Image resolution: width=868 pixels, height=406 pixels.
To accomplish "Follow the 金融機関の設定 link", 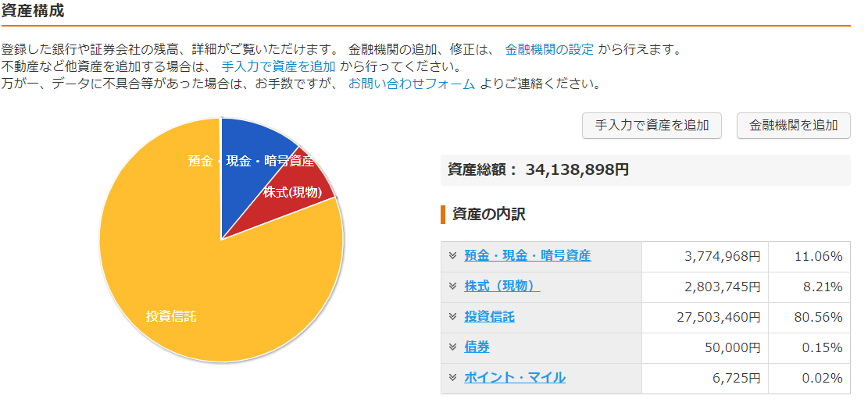I will pyautogui.click(x=549, y=49).
